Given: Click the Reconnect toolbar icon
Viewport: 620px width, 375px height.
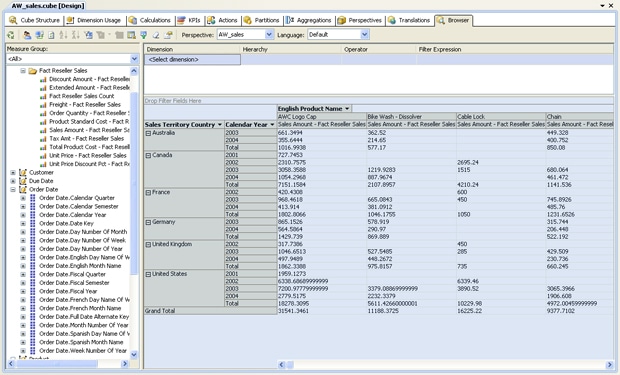Looking at the screenshot, I should [x=39, y=35].
